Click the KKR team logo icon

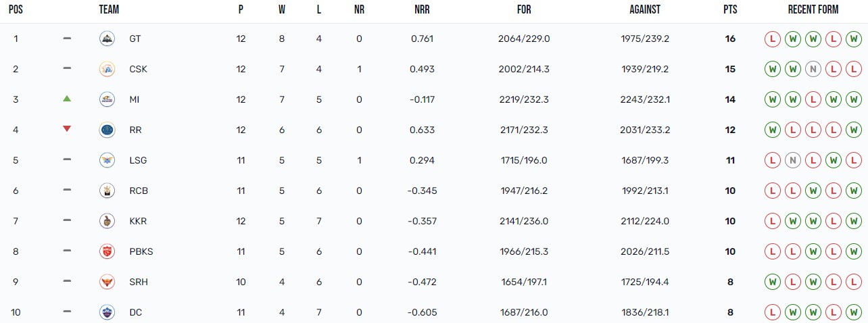point(107,221)
